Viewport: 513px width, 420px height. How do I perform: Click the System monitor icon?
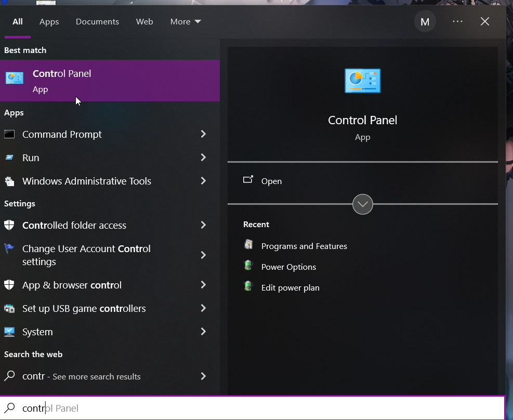tap(9, 332)
